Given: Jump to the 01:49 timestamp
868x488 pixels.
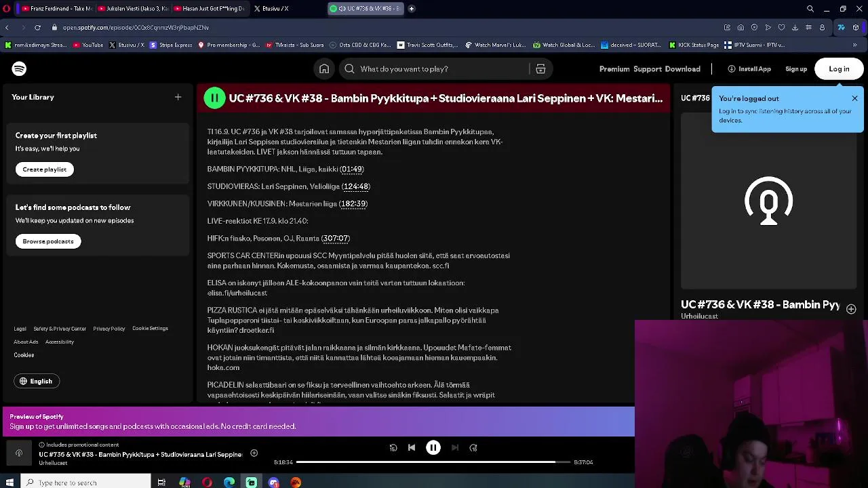Looking at the screenshot, I should (x=352, y=169).
